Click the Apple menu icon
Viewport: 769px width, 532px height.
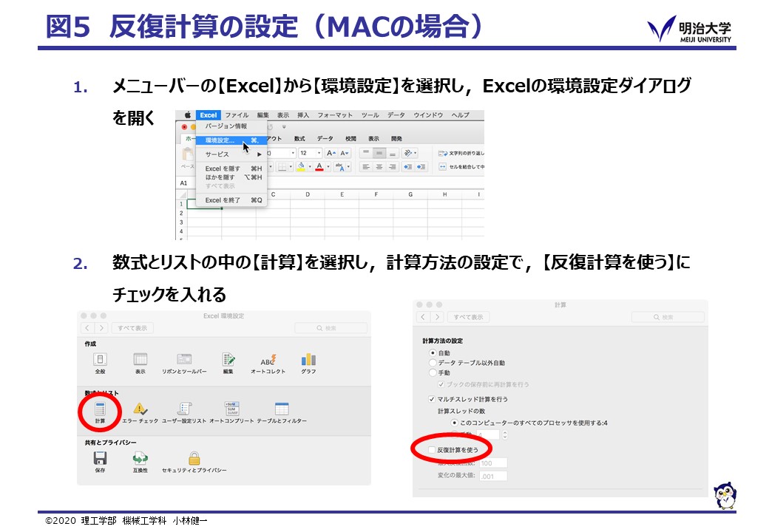pos(187,115)
